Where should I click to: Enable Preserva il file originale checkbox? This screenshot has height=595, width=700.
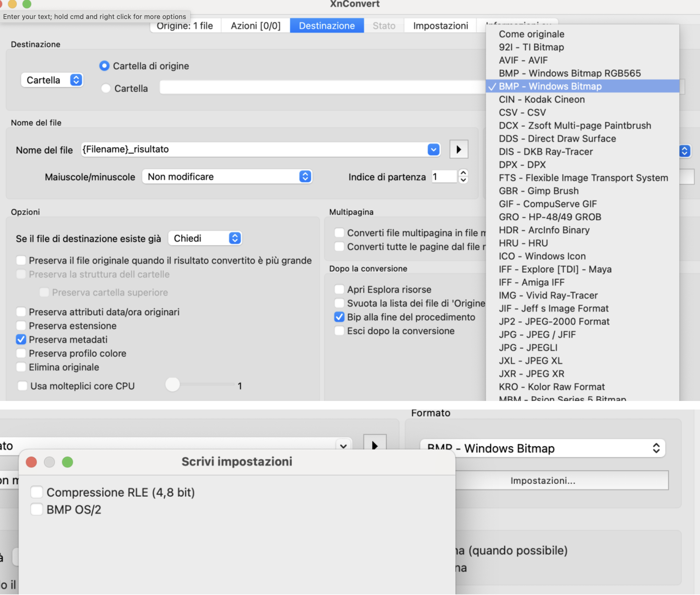pyautogui.click(x=21, y=260)
